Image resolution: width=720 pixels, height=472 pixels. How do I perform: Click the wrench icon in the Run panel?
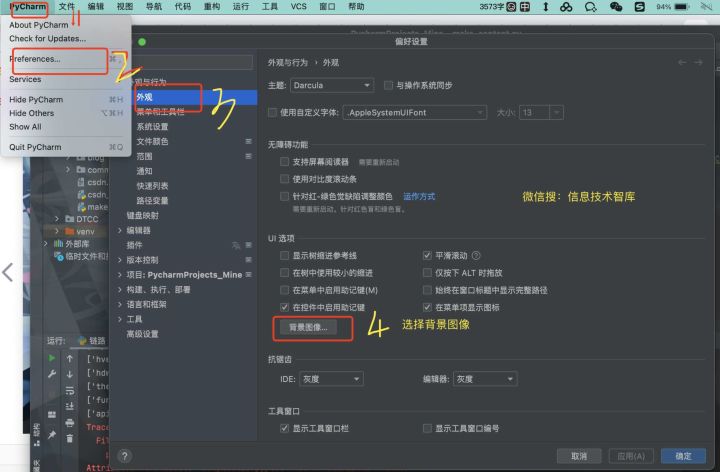point(52,374)
